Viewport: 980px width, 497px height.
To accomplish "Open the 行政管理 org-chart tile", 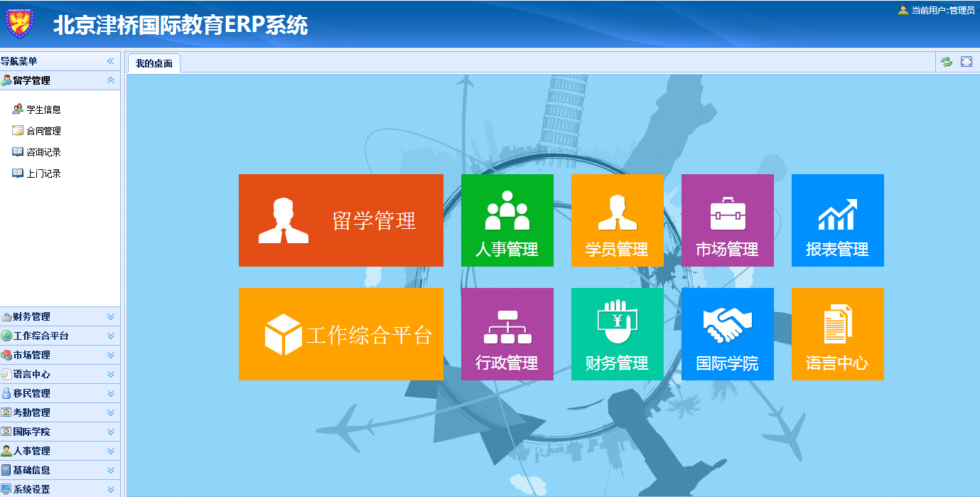I will [x=507, y=334].
